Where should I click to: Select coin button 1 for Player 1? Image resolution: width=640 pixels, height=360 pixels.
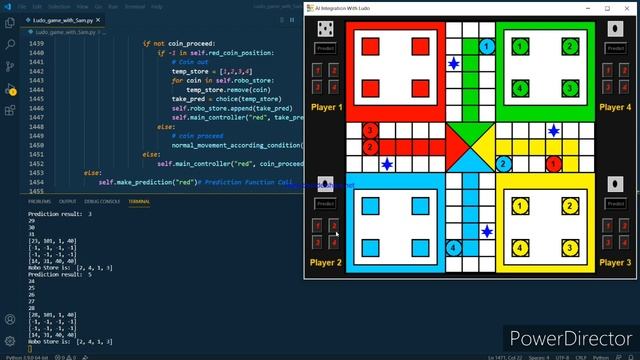point(317,70)
